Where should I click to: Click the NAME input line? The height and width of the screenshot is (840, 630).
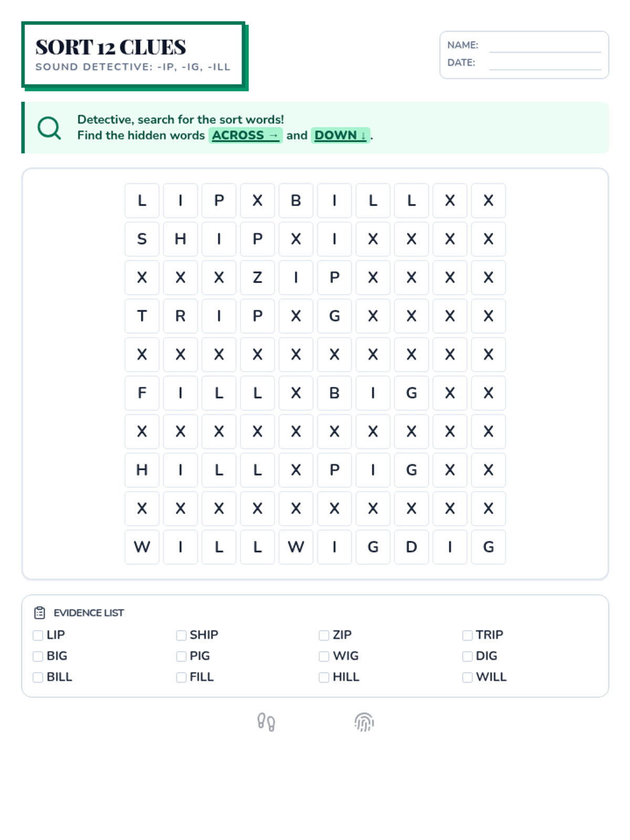[544, 46]
